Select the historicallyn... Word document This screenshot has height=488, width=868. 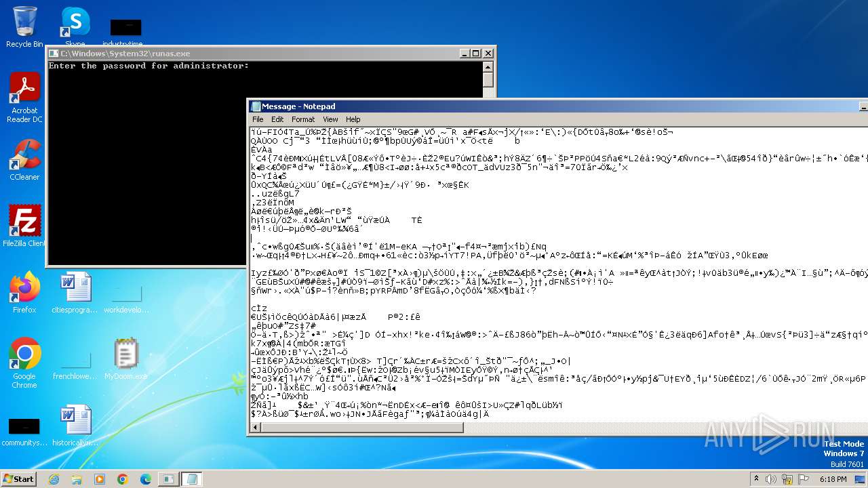coord(75,426)
